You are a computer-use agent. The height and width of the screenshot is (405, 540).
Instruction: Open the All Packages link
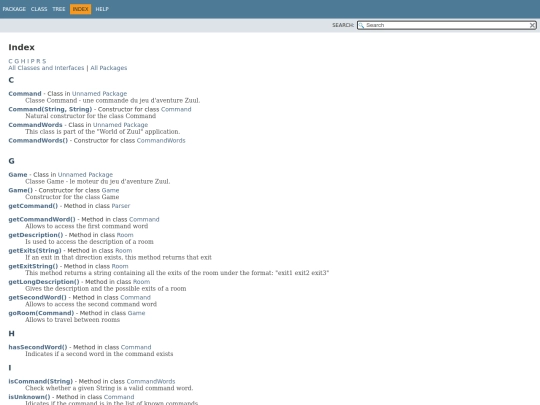tap(109, 68)
